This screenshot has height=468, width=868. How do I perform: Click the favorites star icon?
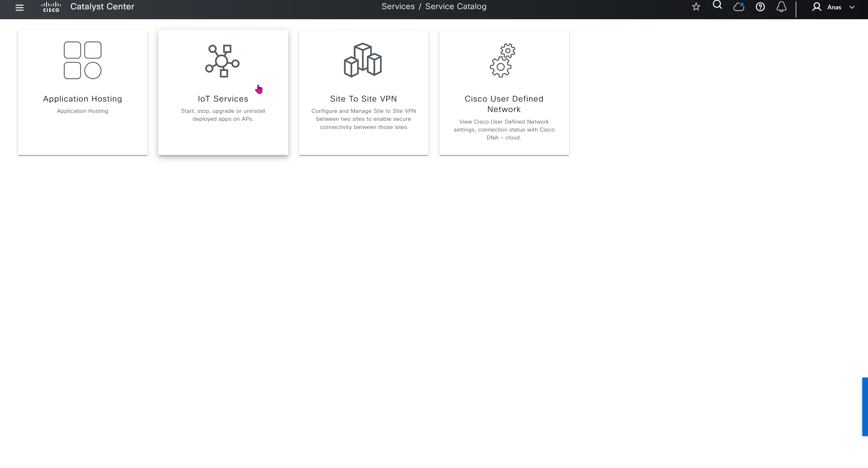point(696,7)
